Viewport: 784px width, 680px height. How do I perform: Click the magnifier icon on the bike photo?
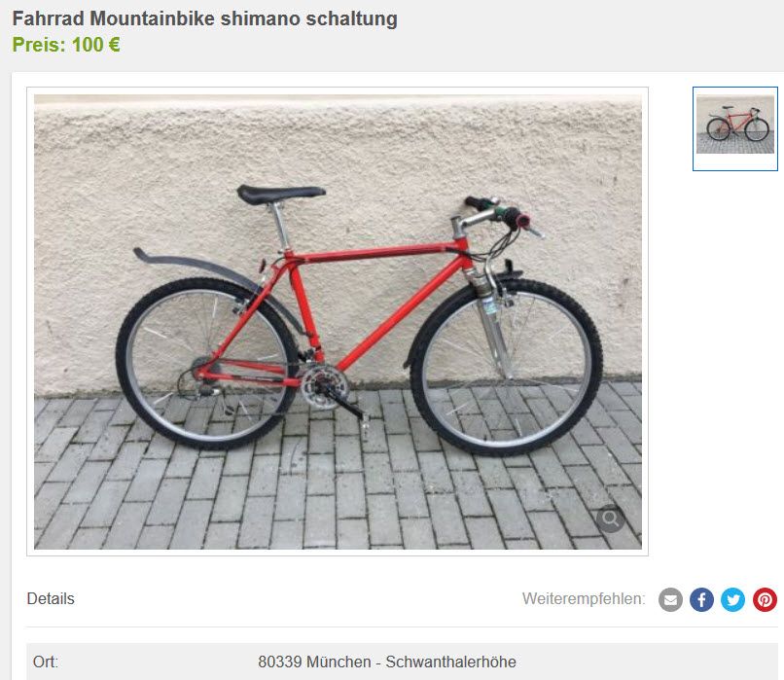pyautogui.click(x=610, y=519)
